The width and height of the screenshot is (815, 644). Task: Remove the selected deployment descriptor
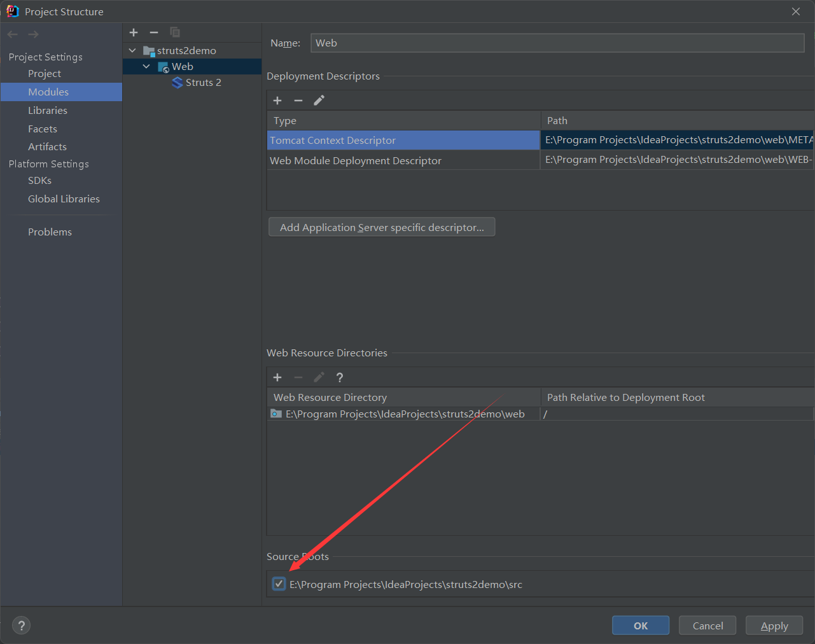pos(298,101)
